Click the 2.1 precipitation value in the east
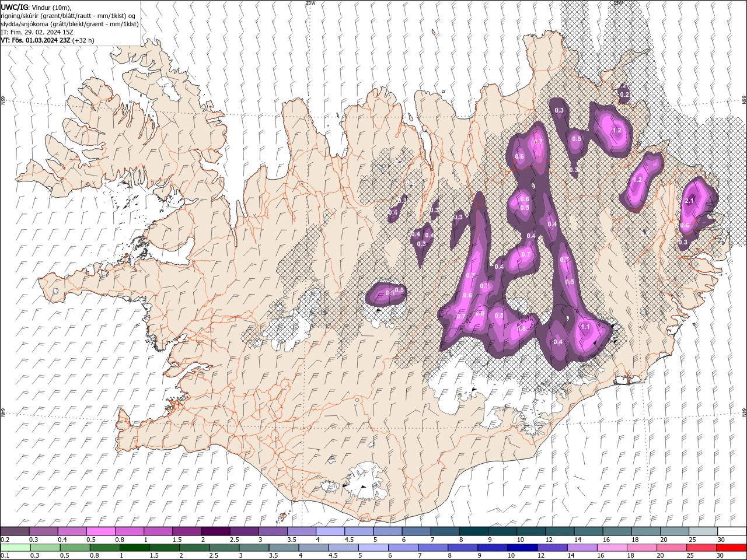The height and width of the screenshot is (560, 747). coord(689,201)
